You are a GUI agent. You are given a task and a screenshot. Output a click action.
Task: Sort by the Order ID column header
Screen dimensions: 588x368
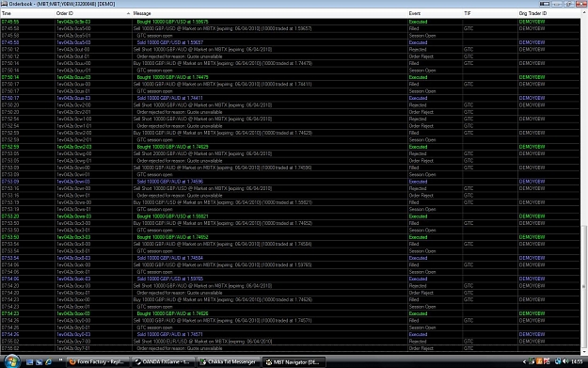click(x=93, y=13)
